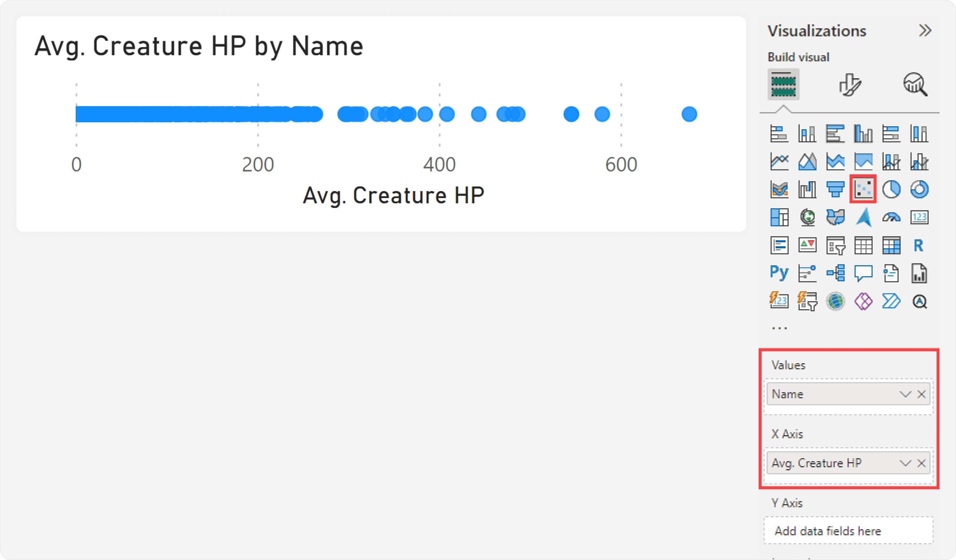Select the Pie chart visualization icon

pos(891,189)
